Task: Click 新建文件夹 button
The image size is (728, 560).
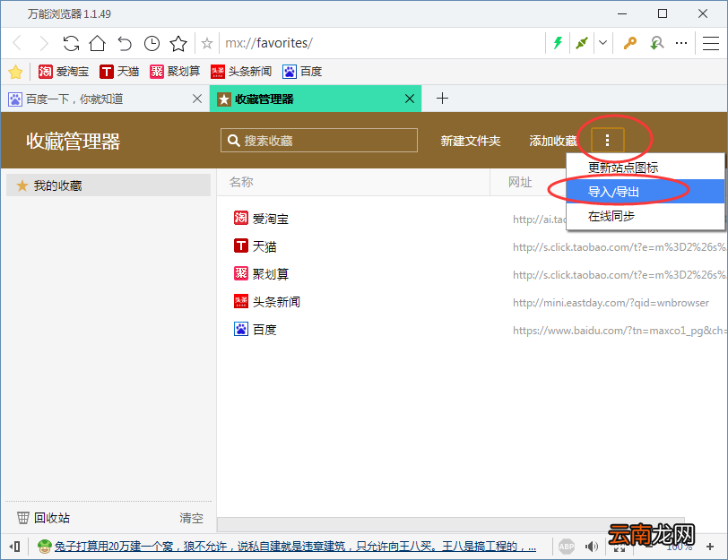Action: point(471,141)
